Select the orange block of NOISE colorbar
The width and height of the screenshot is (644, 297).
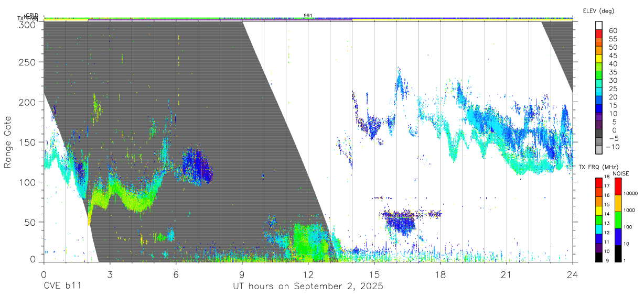[x=618, y=203]
